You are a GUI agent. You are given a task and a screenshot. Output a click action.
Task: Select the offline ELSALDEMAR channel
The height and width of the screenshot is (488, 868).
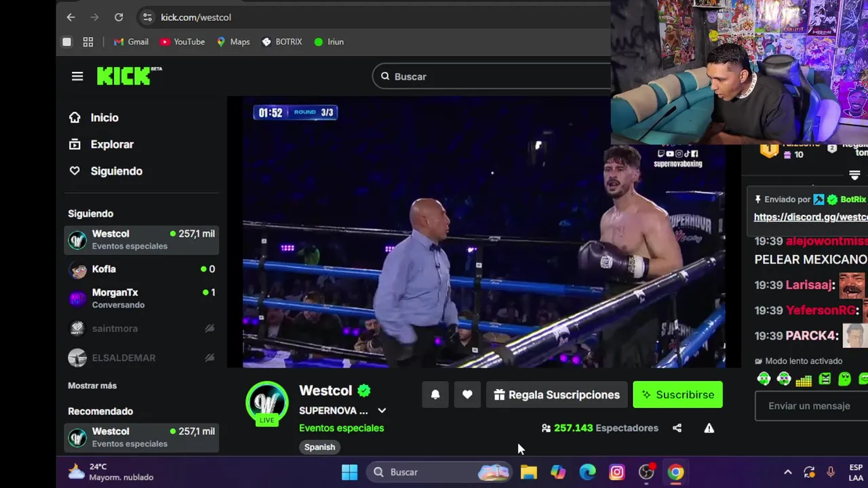click(x=141, y=357)
